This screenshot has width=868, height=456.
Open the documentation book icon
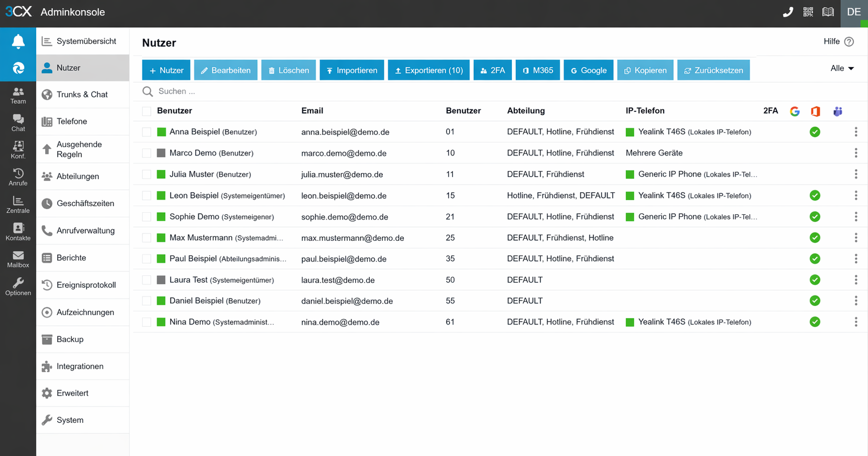(828, 12)
